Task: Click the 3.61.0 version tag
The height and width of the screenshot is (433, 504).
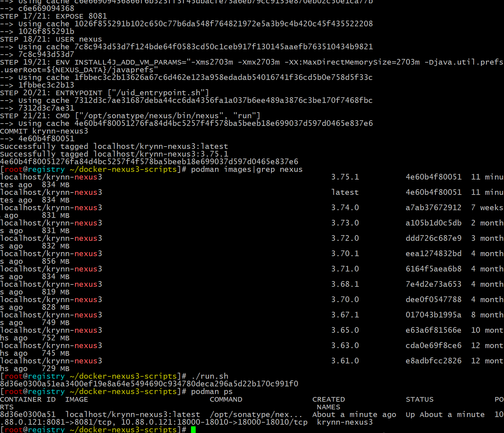Action: click(345, 361)
